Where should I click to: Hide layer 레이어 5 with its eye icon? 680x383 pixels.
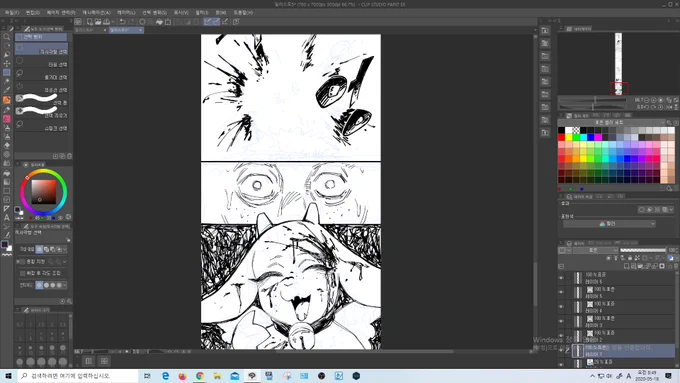pyautogui.click(x=561, y=292)
